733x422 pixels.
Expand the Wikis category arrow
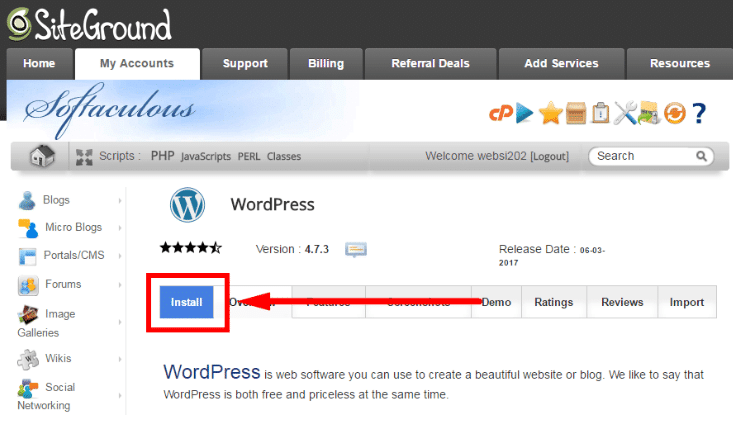[120, 359]
